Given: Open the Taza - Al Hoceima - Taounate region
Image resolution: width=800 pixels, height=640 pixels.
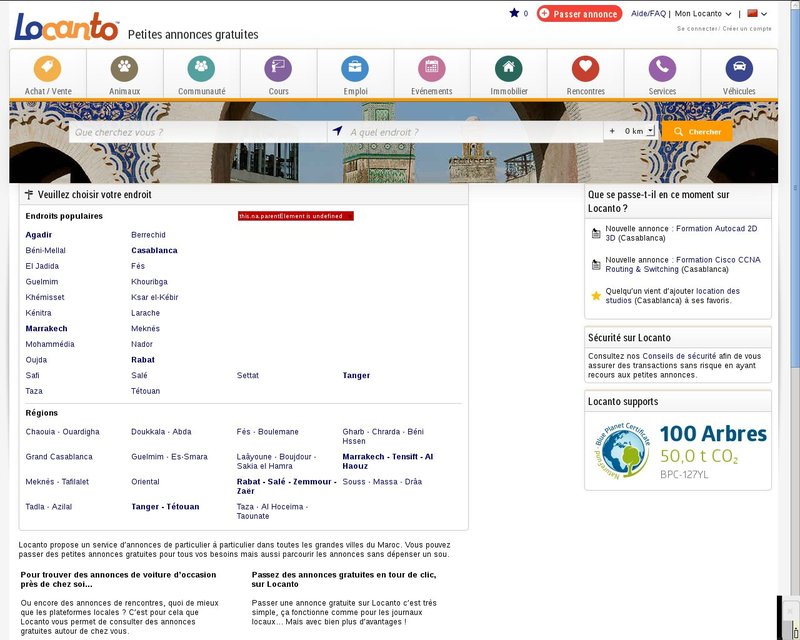Looking at the screenshot, I should tap(272, 511).
